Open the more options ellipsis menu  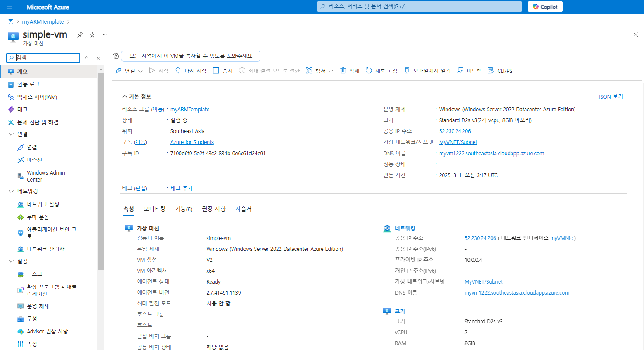105,34
